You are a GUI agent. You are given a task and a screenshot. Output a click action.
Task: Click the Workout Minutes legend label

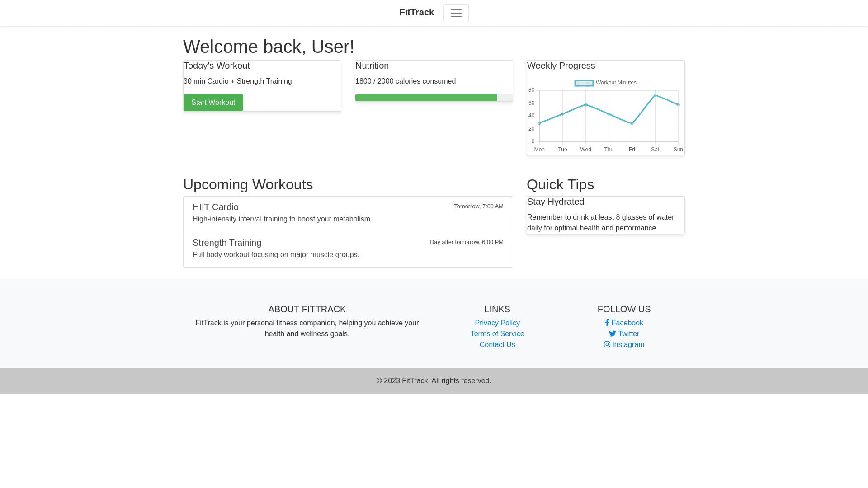(616, 83)
